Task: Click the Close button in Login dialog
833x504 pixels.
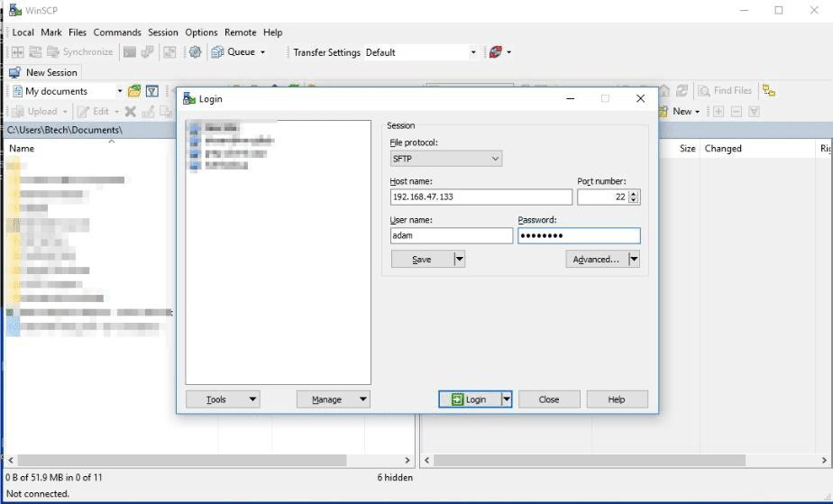Action: (549, 399)
